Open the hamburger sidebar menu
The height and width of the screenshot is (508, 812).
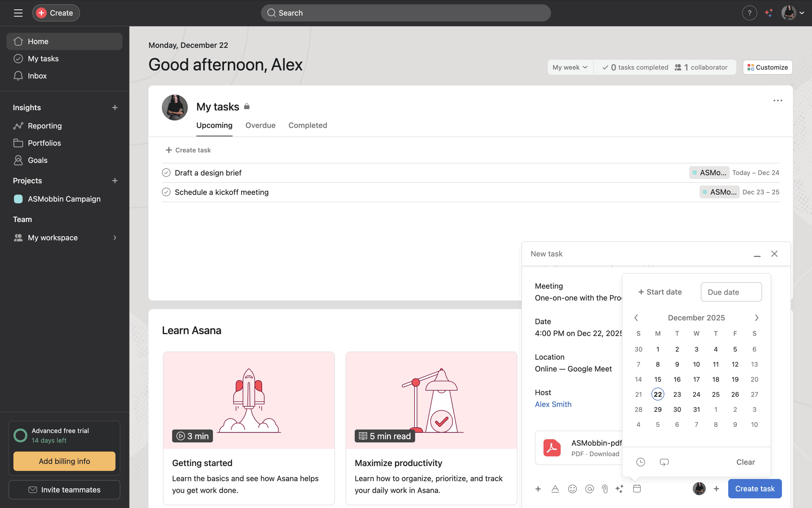coord(18,13)
